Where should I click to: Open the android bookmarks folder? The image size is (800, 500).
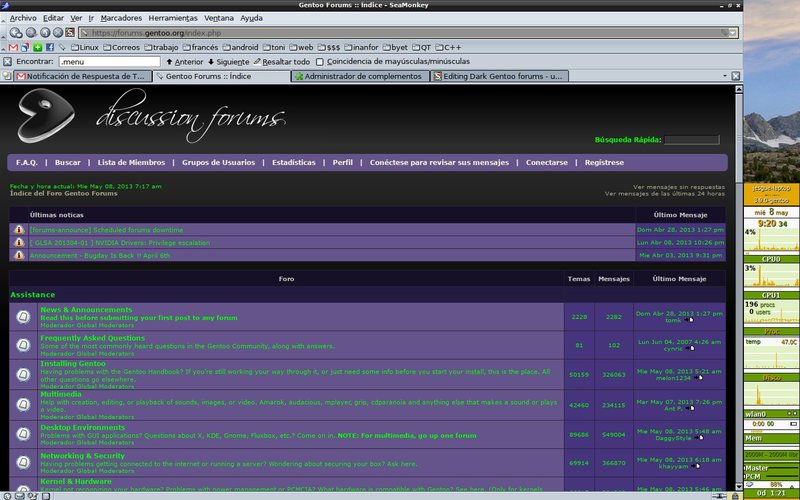[240, 47]
